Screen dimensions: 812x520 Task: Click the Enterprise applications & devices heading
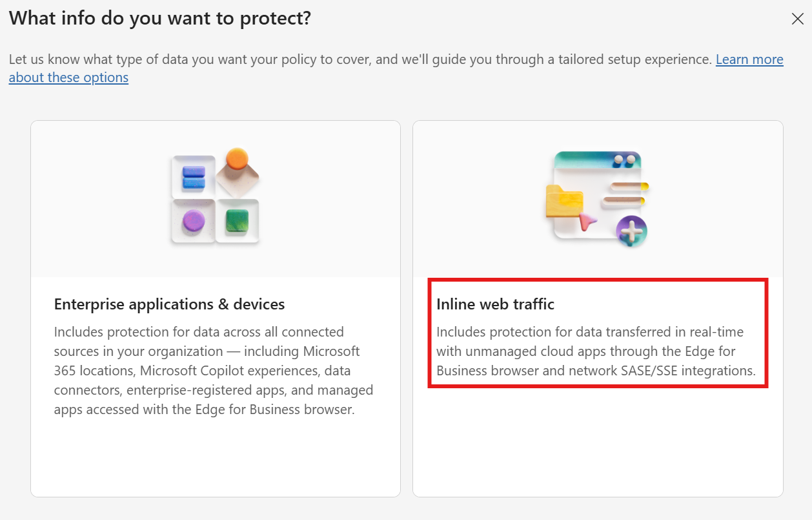click(169, 304)
